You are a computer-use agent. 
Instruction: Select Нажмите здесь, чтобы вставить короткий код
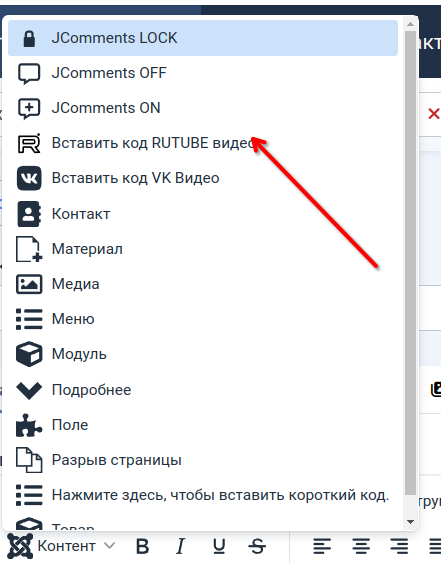coord(203,495)
